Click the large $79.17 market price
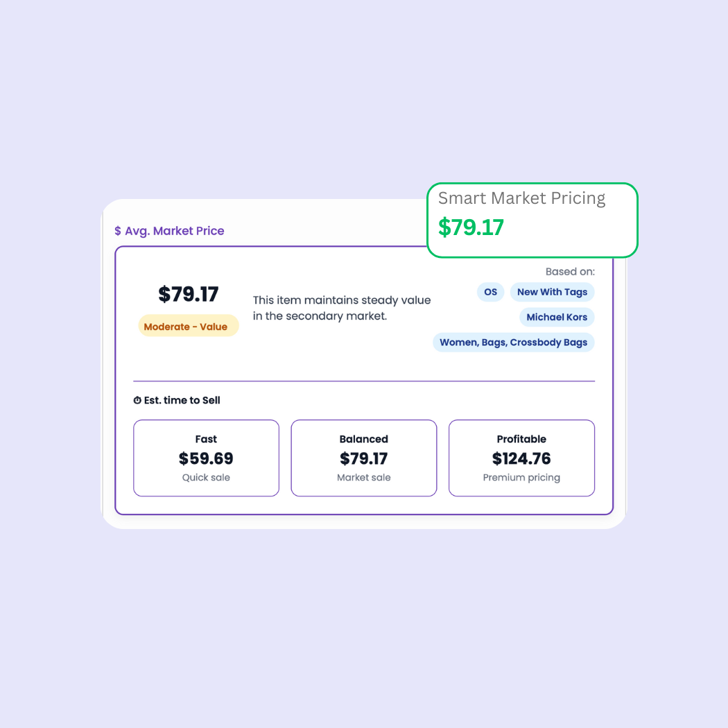This screenshot has width=728, height=728. click(188, 294)
